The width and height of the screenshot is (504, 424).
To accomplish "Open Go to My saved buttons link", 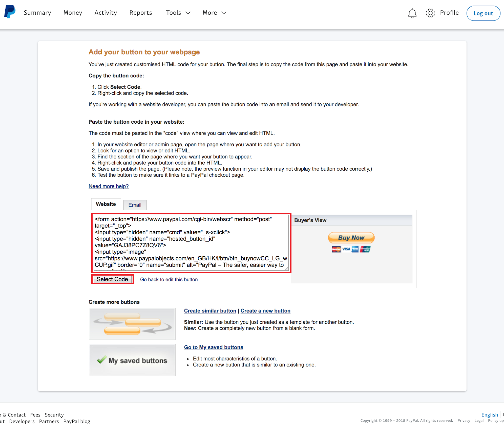I will (214, 347).
